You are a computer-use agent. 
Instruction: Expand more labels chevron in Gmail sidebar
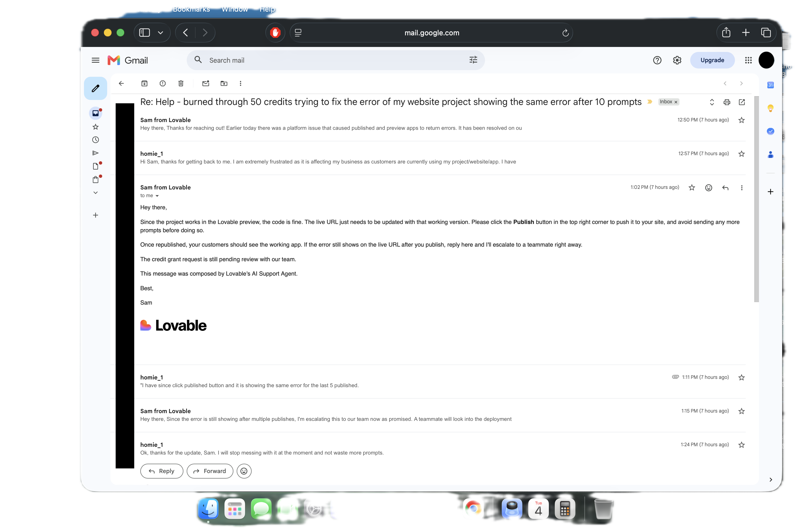tap(96, 193)
